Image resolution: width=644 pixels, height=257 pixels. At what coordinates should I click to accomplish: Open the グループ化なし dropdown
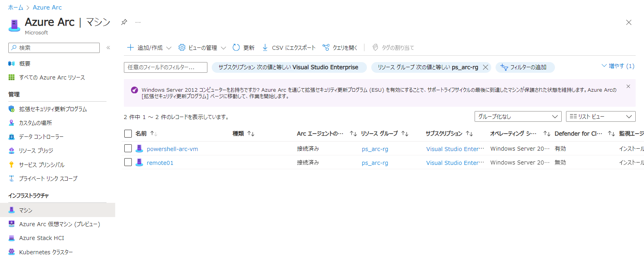518,117
